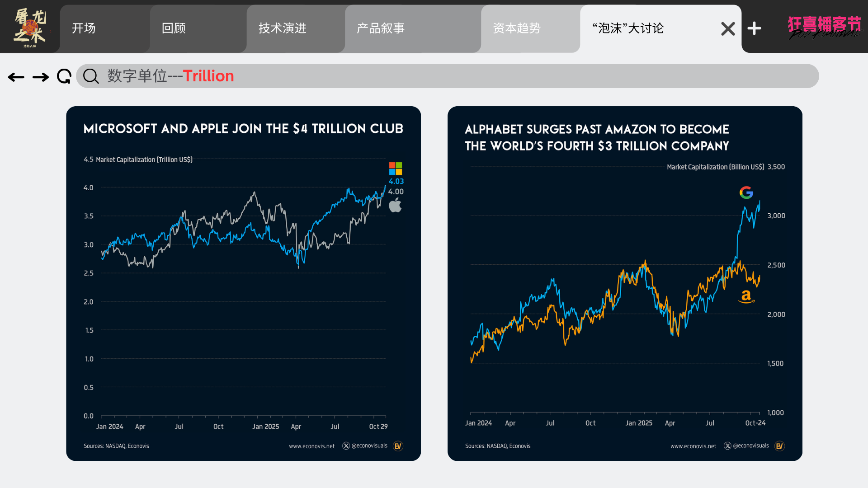Go to the 资本趋势 tab
868x488 pixels.
point(517,28)
